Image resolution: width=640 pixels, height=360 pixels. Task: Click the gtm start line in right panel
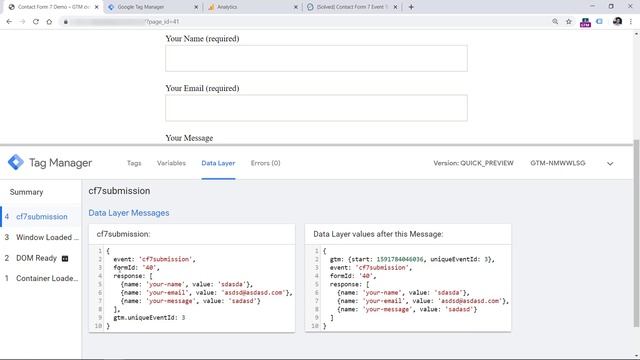point(412,259)
